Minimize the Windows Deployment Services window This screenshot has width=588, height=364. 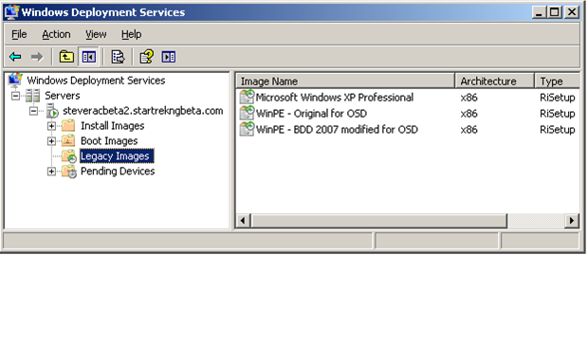click(539, 12)
